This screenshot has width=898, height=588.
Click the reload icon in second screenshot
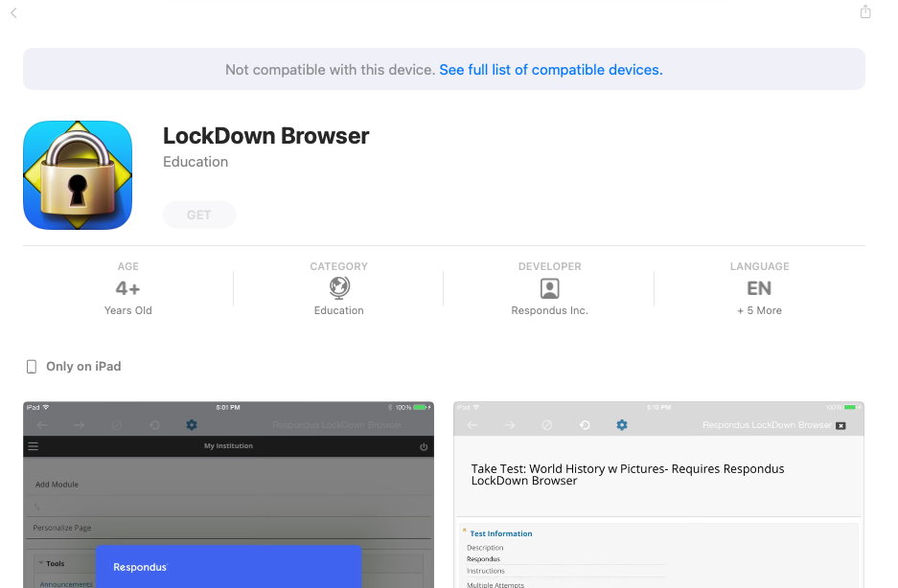(x=585, y=425)
